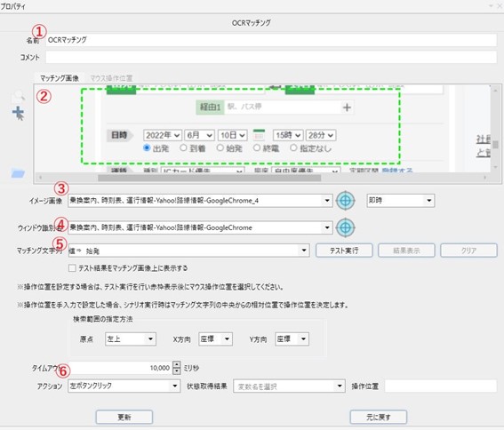Close the プロパティ panel
The image size is (504, 430).
tap(500, 6)
